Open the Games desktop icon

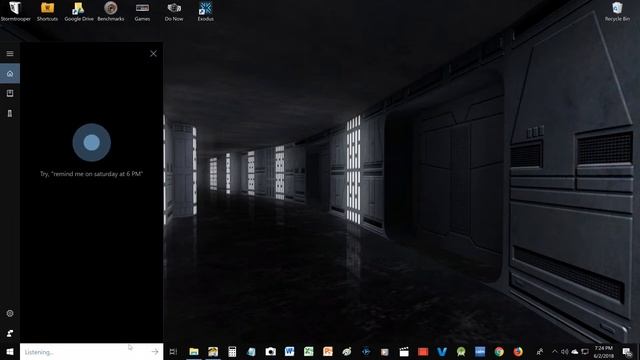click(x=142, y=11)
